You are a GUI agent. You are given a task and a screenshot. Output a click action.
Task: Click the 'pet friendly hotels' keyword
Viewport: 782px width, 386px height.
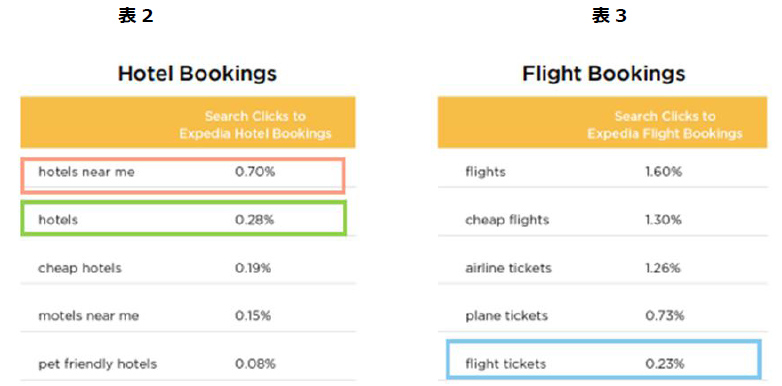point(97,364)
